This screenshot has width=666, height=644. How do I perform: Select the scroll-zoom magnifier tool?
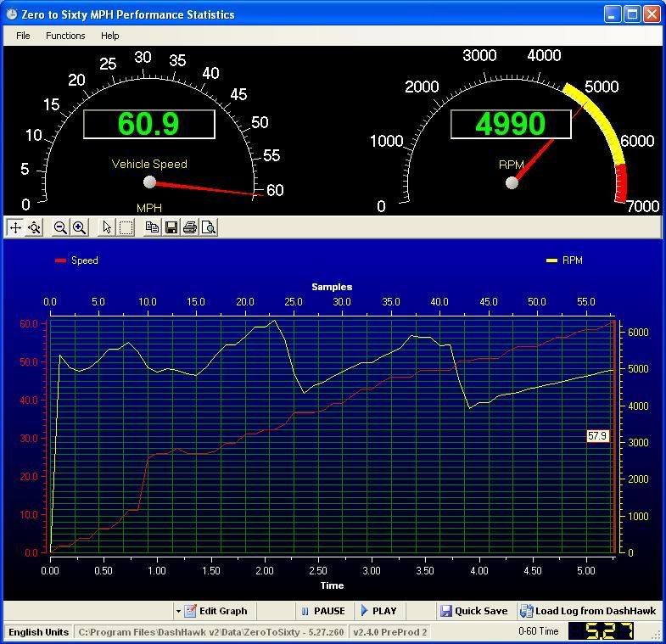[x=35, y=227]
